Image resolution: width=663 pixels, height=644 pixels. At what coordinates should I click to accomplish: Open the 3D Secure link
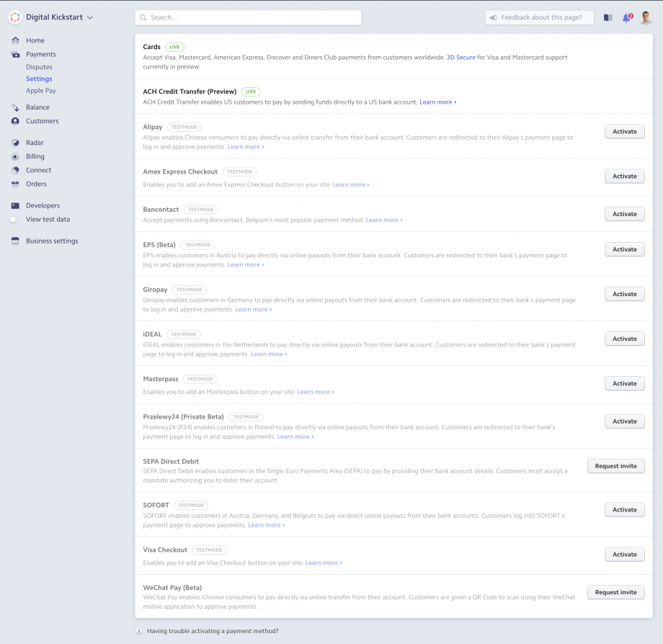[461, 58]
